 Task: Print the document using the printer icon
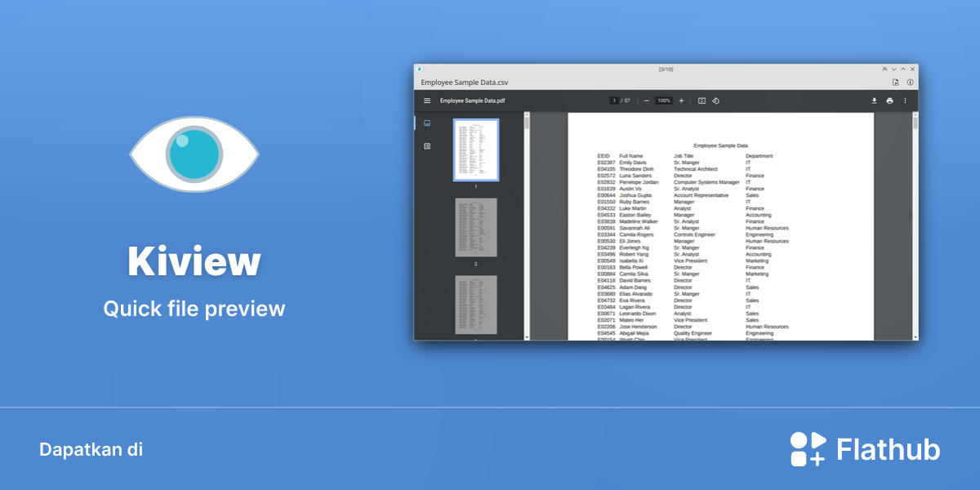889,100
